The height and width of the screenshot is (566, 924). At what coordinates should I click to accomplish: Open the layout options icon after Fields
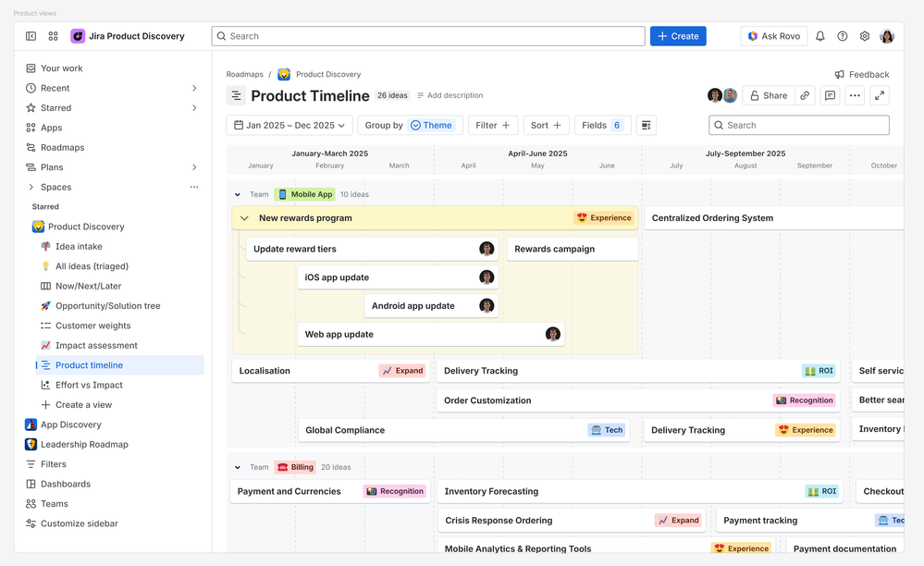(646, 125)
